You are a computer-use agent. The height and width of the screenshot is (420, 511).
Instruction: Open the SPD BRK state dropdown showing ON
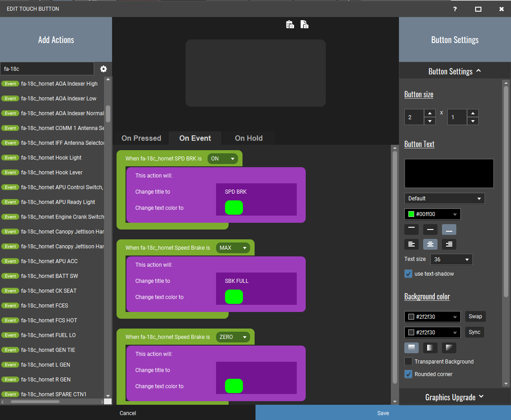[223, 159]
